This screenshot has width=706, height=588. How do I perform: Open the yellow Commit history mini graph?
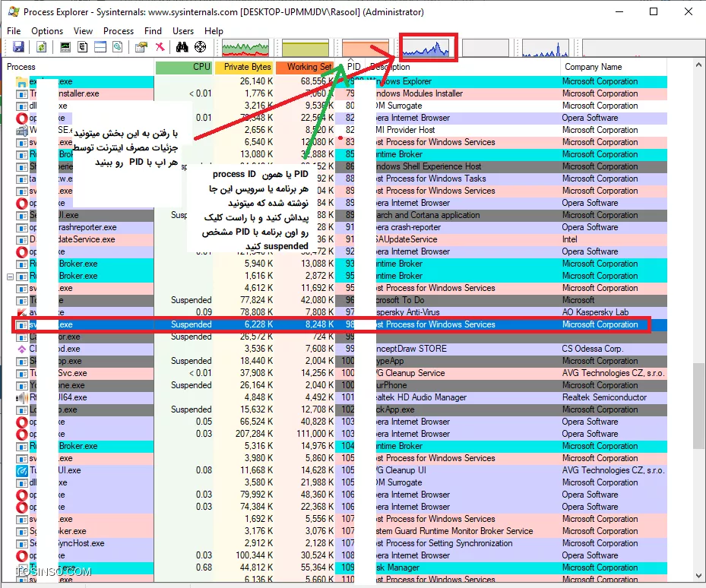click(306, 48)
